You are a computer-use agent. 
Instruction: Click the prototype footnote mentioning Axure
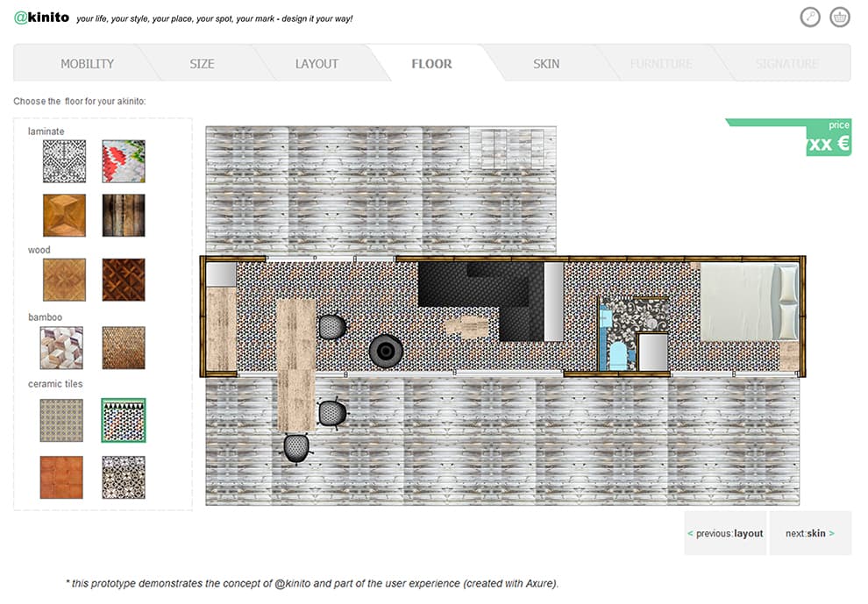pyautogui.click(x=312, y=584)
